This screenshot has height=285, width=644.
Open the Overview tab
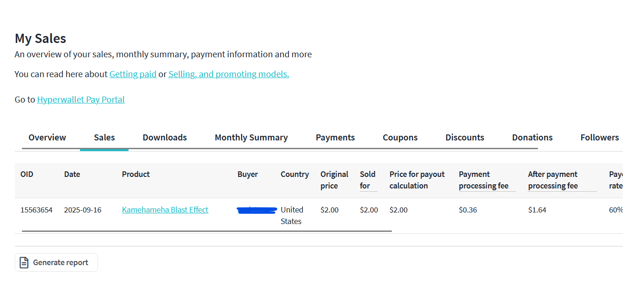pos(47,138)
